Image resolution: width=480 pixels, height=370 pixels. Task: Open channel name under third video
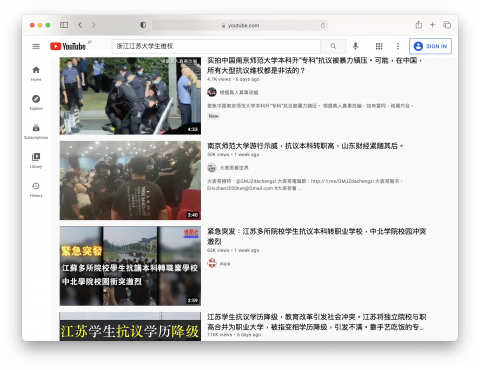[225, 264]
